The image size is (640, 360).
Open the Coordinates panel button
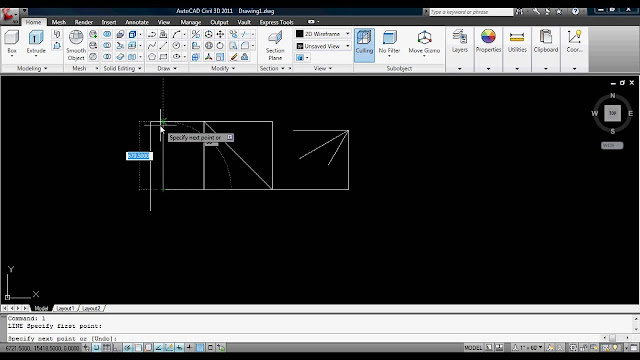tap(574, 43)
